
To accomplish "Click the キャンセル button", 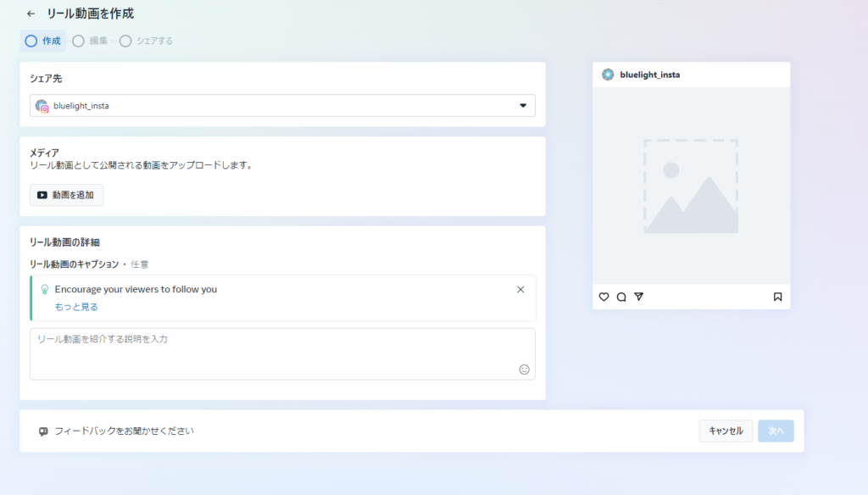I will point(726,431).
